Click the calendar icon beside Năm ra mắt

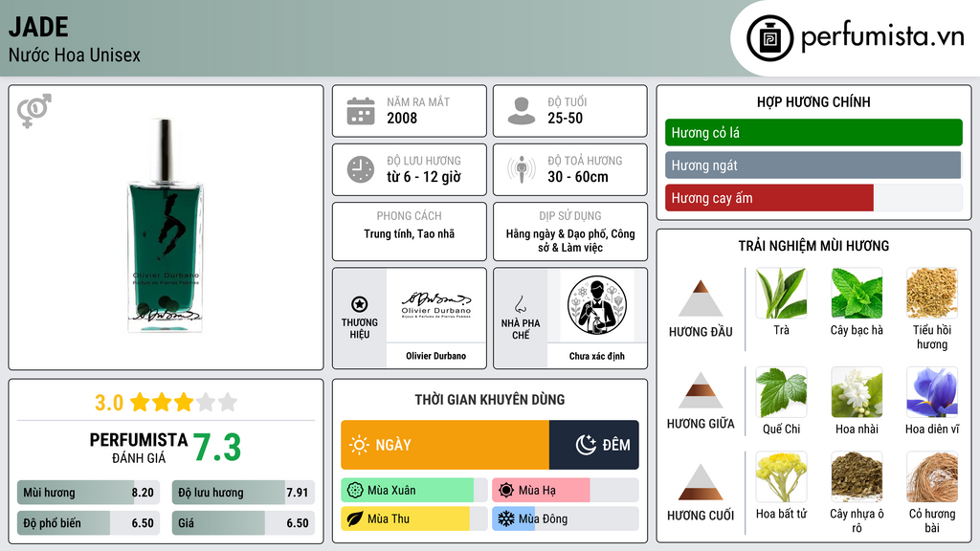[361, 111]
